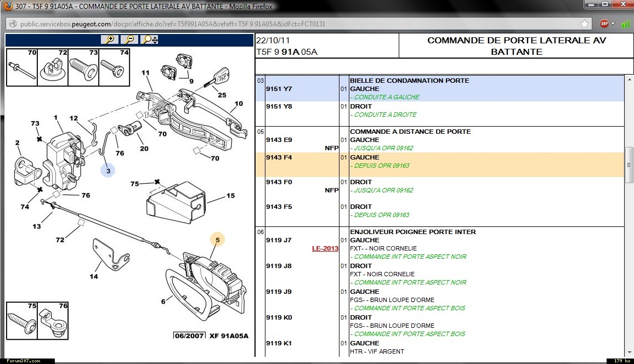Click the globe site identity icon
Viewport: 634px width, 364px height.
(x=13, y=24)
